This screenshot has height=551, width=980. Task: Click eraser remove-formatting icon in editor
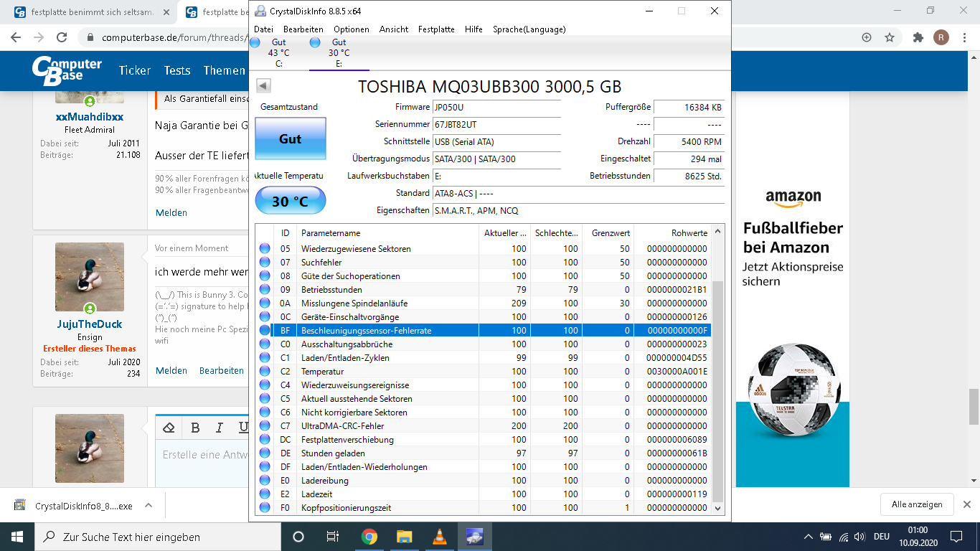169,428
